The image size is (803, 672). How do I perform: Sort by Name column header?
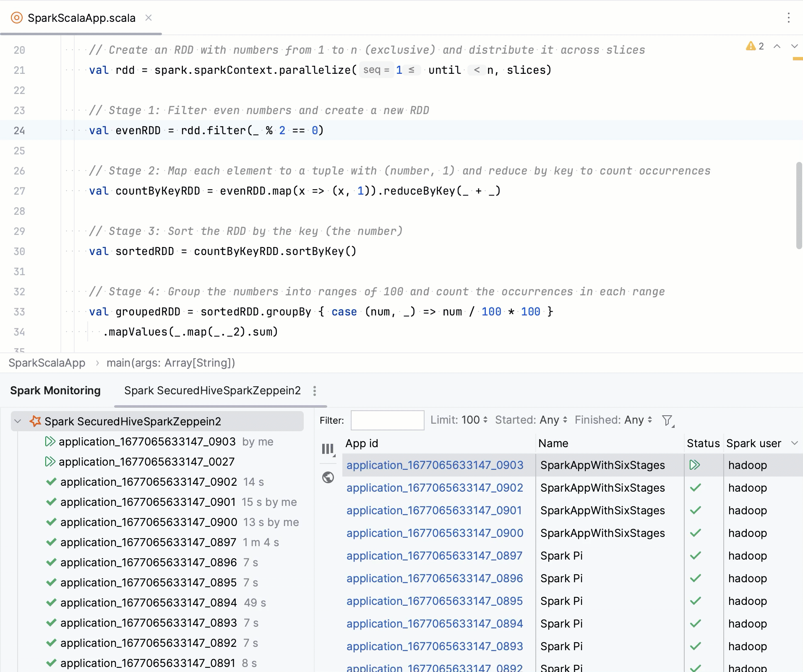(x=553, y=443)
